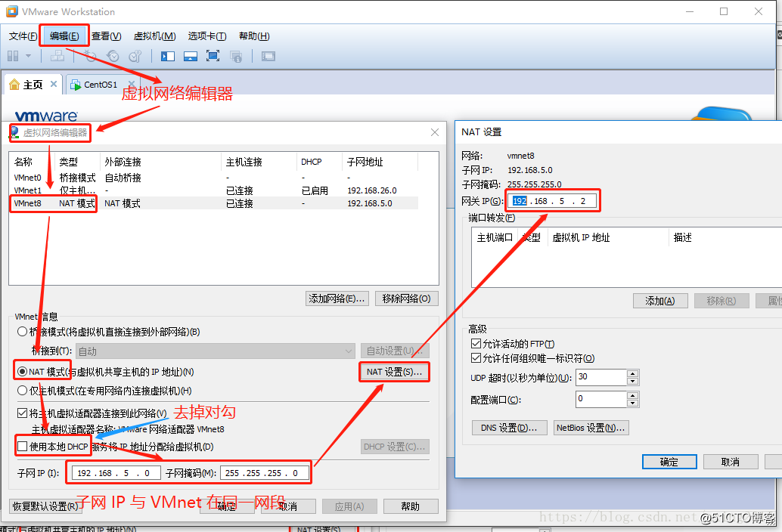Click the 虚拟机 IP 地址 column header
The height and width of the screenshot is (532, 782).
point(608,237)
